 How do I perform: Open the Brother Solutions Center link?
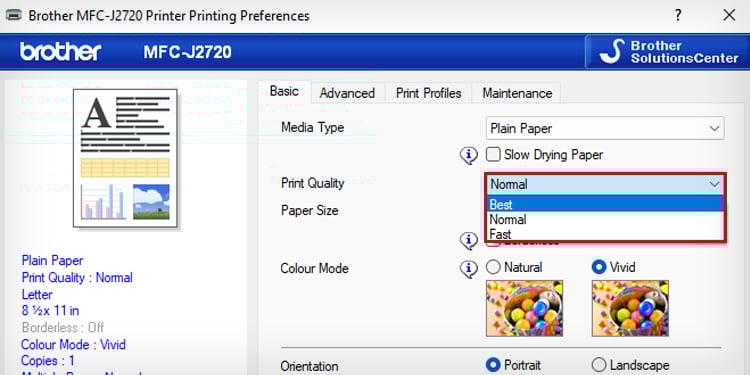click(668, 52)
